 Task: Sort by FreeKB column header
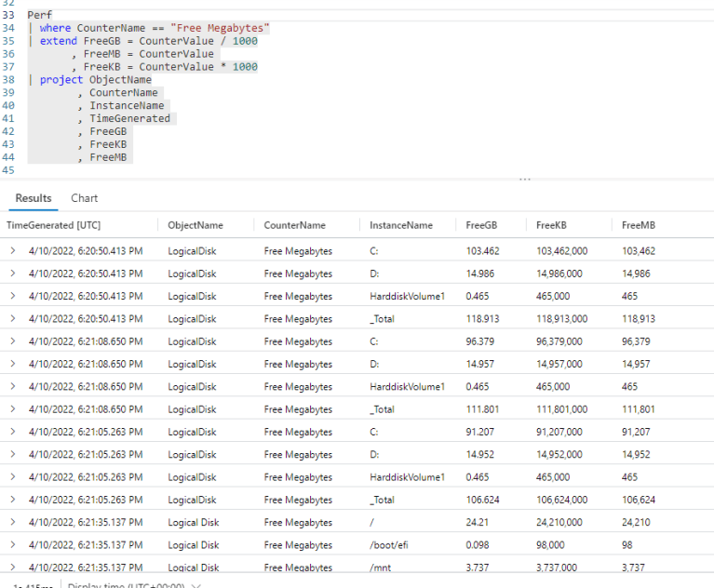tap(551, 225)
